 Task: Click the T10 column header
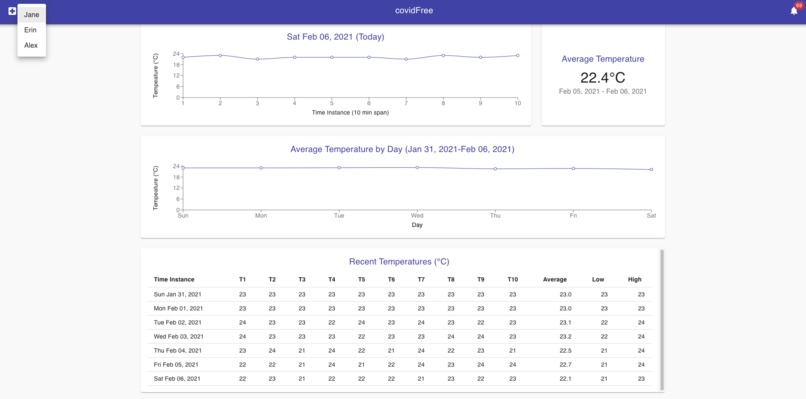(512, 280)
